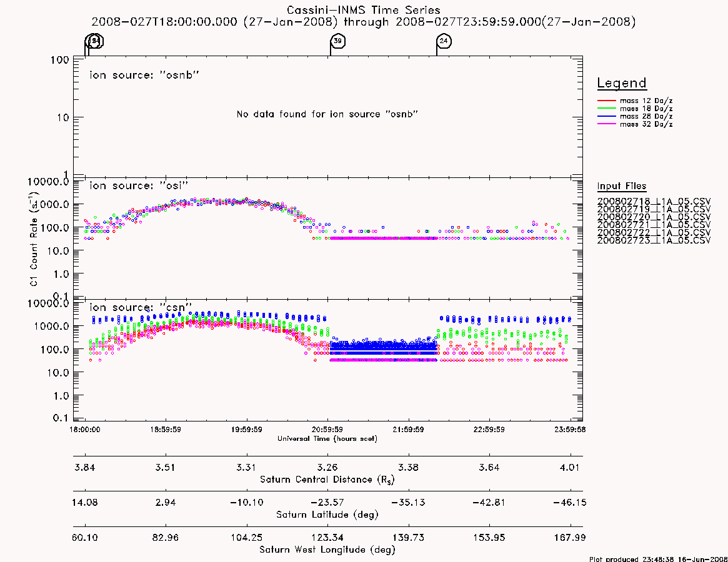The width and height of the screenshot is (728, 562).
Task: Click the circled marker labeled 39
Action: point(338,41)
